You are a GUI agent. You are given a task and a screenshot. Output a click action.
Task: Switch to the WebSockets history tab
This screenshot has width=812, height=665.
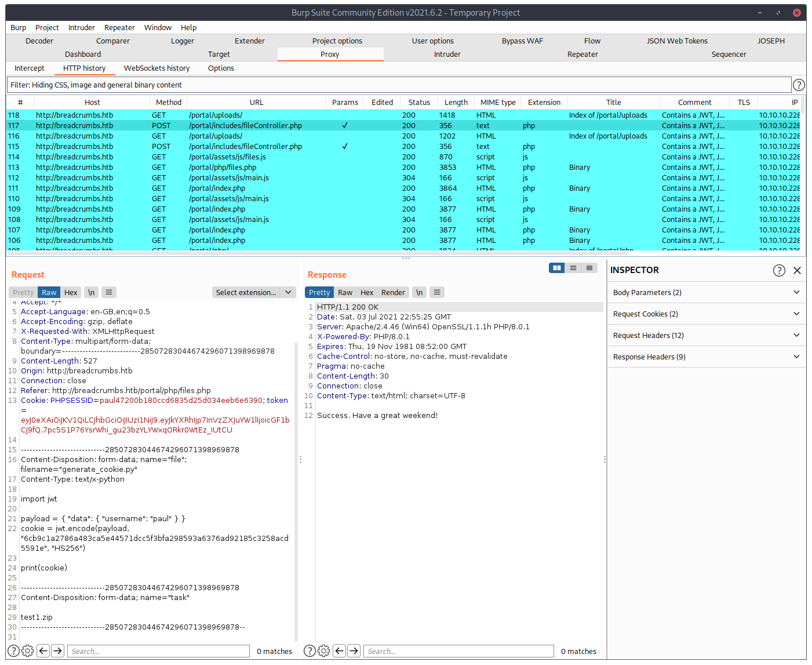point(156,68)
